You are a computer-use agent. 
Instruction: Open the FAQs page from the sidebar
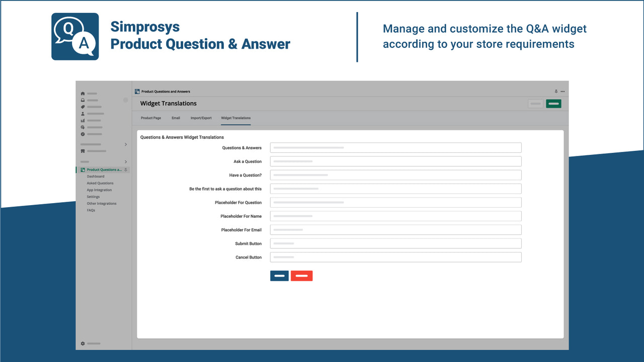[x=91, y=210]
